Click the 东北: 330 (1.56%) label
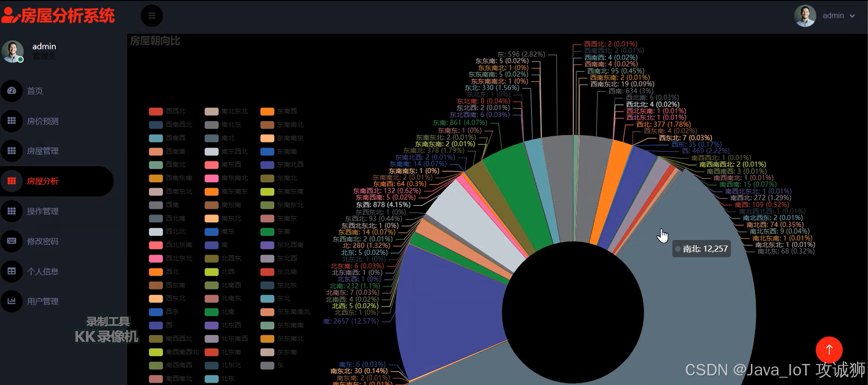 coord(492,88)
